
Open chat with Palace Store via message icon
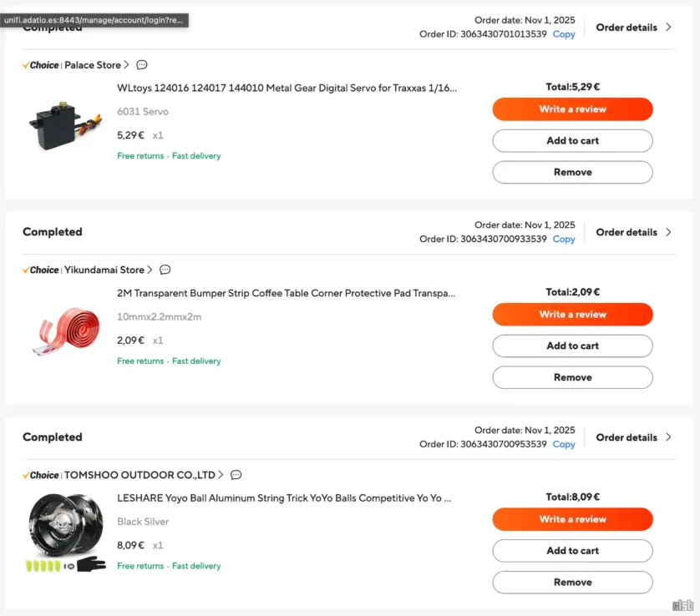tap(140, 64)
